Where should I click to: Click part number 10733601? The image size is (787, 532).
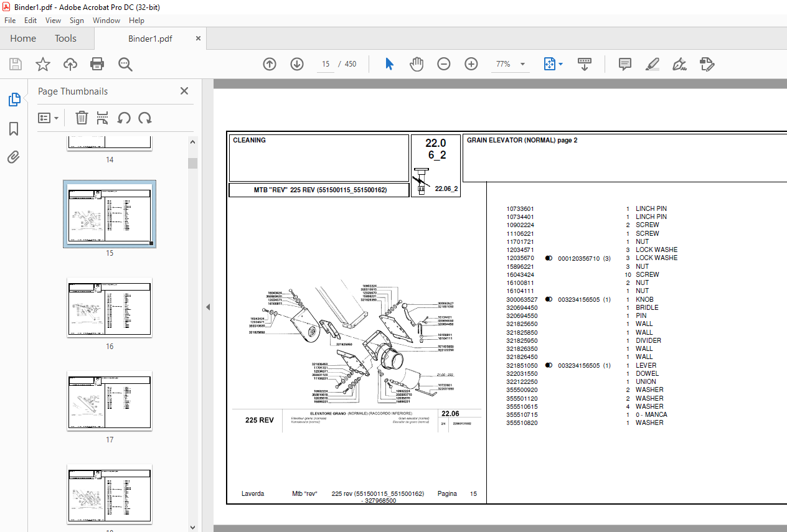point(521,208)
